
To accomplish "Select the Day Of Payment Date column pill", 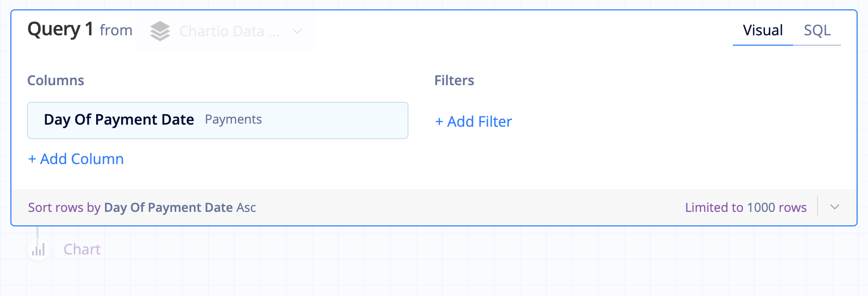I will point(218,120).
